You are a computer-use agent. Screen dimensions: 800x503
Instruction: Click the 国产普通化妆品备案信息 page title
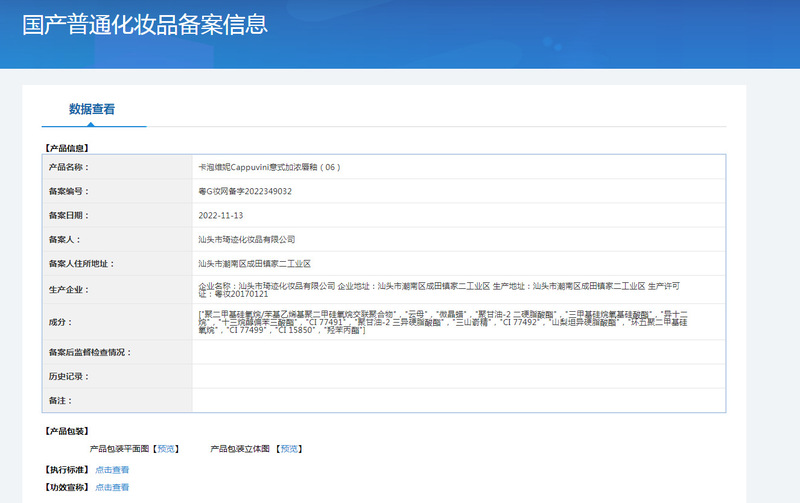pyautogui.click(x=145, y=25)
